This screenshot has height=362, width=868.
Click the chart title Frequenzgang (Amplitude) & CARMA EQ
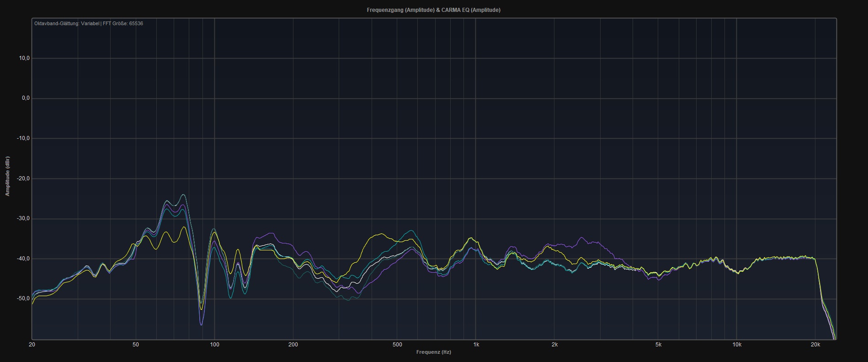coord(433,10)
